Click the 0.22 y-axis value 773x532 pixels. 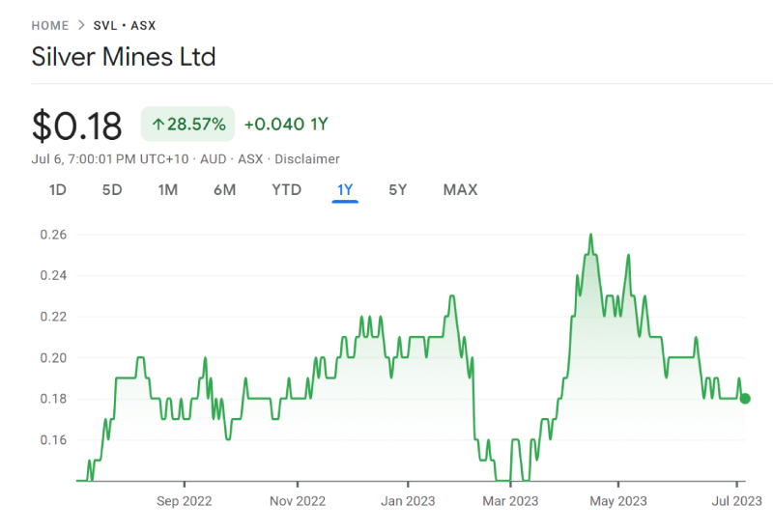(53, 317)
